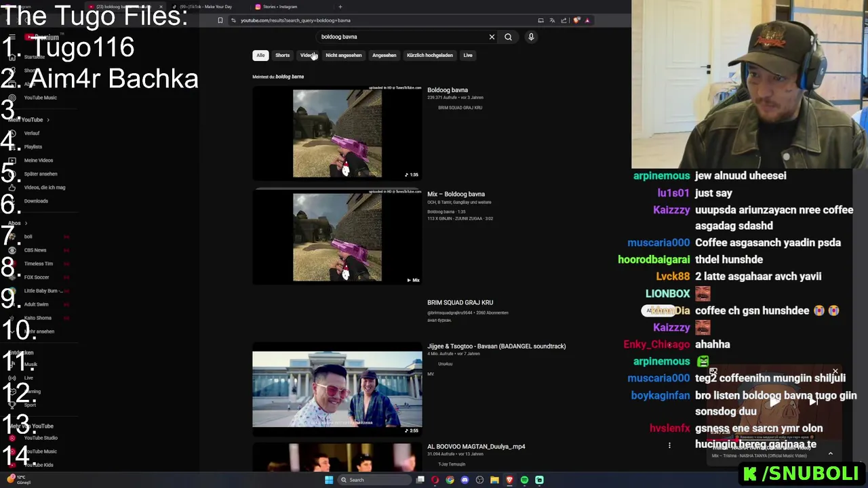The height and width of the screenshot is (488, 868).
Task: Expand the 'Mein YouTube' section chevron
Action: coord(48,120)
